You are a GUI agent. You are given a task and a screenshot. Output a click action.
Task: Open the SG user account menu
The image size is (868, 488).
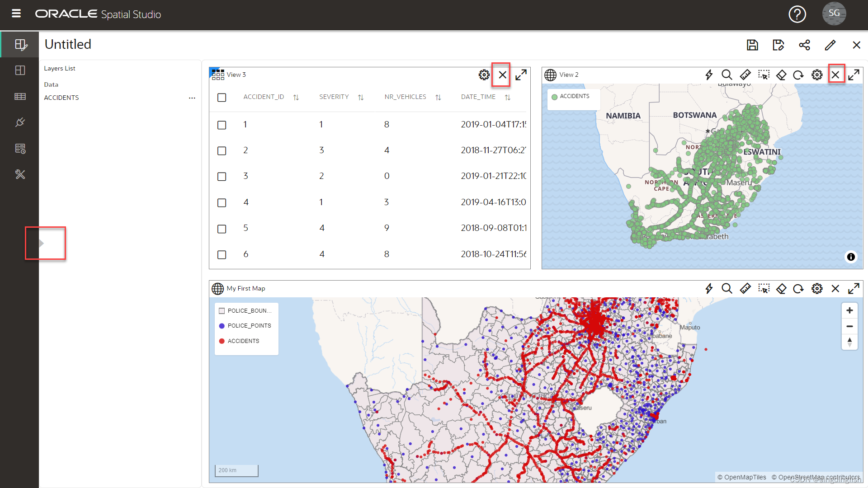[x=834, y=14]
